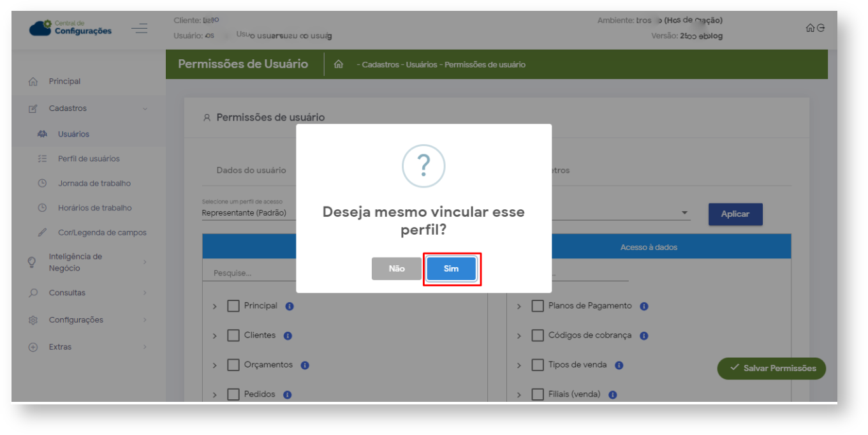The height and width of the screenshot is (435, 868).
Task: Click the info icon next to Principal
Action: pos(290,306)
